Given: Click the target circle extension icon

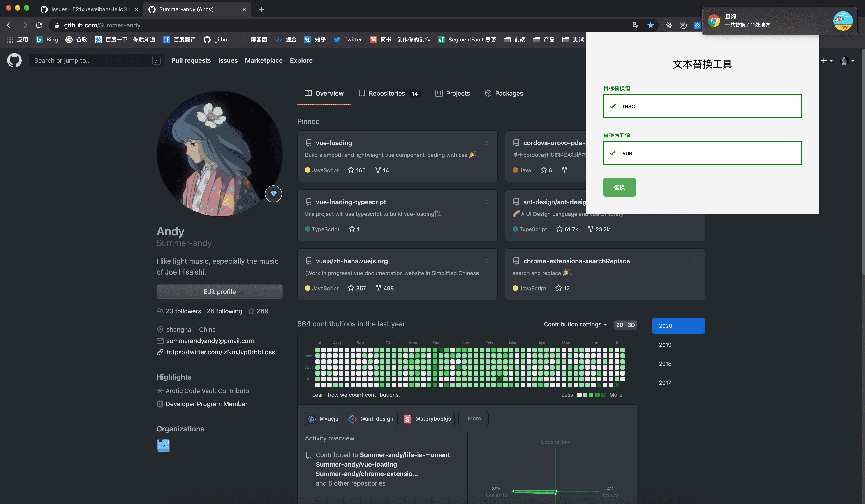Looking at the screenshot, I should coord(683,25).
